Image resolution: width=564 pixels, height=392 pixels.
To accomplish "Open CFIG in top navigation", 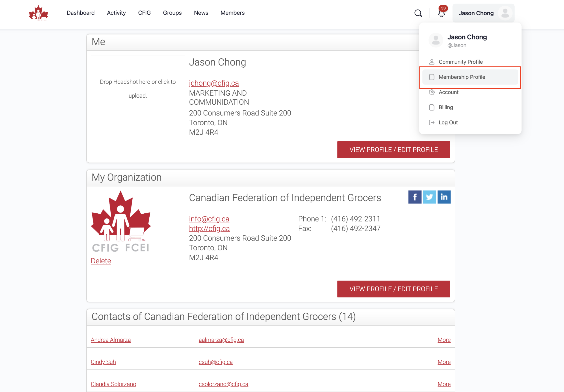I will [x=144, y=13].
